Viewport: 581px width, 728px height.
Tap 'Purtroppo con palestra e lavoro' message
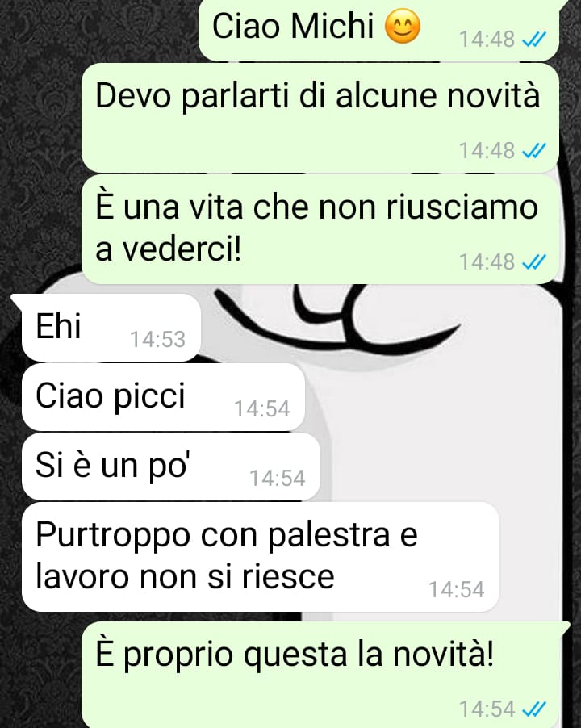[261, 557]
